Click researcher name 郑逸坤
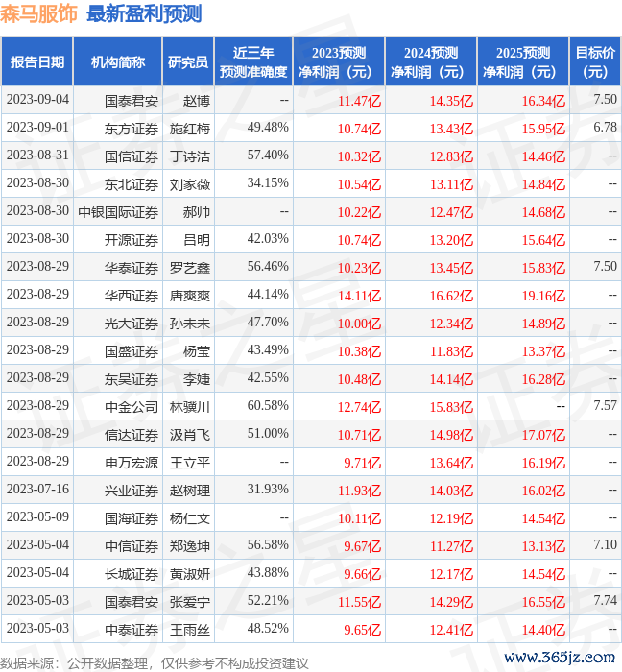The width and height of the screenshot is (622, 672). tap(190, 546)
